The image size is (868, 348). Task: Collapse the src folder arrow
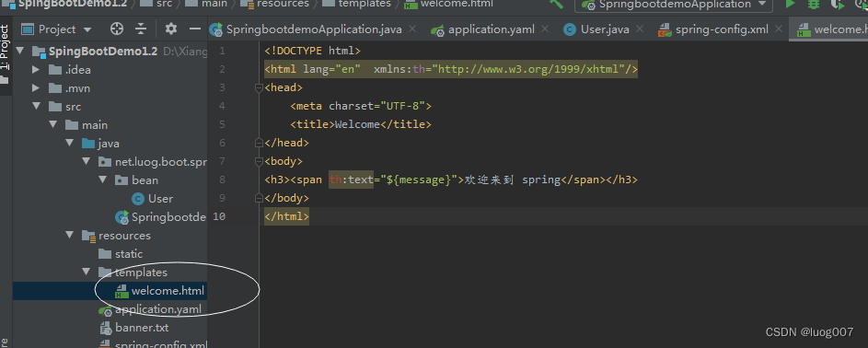(37, 106)
